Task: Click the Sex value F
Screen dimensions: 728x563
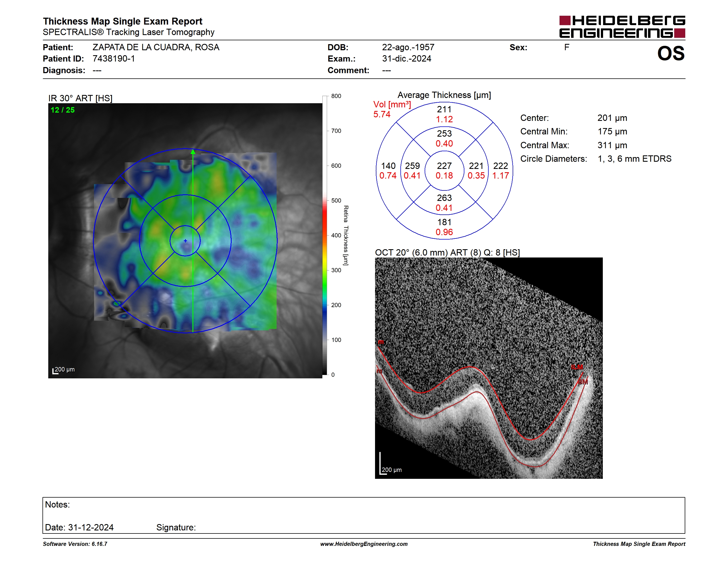Action: (567, 47)
